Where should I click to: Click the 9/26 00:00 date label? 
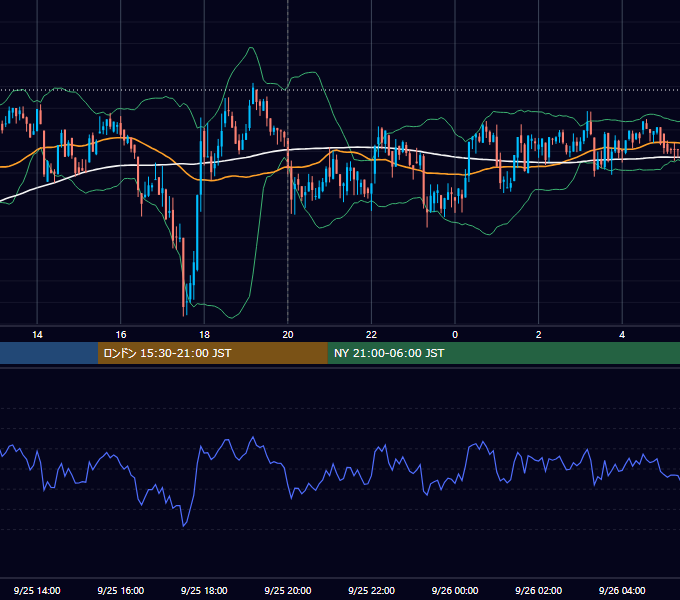[x=455, y=590]
